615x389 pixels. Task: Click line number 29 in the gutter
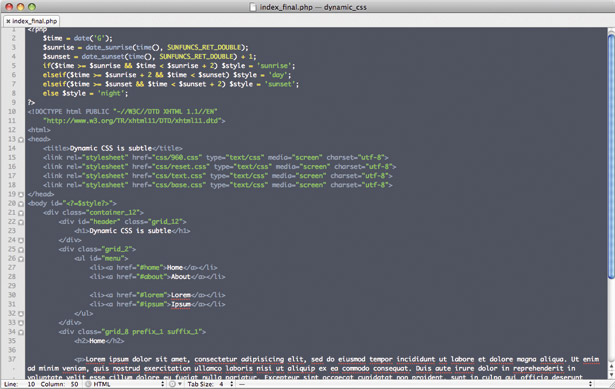[12, 286]
